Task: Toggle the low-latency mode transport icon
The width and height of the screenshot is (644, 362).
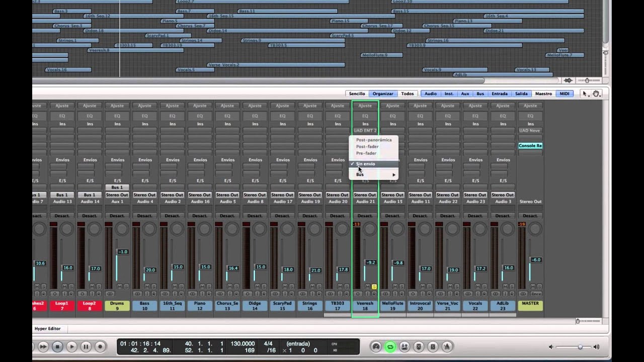Action: click(x=376, y=346)
